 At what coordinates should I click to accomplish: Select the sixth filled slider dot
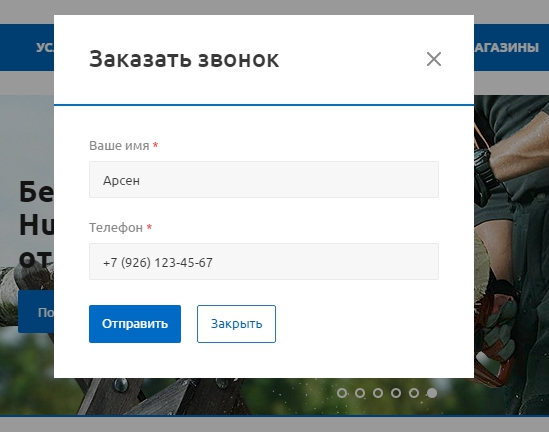(x=432, y=393)
